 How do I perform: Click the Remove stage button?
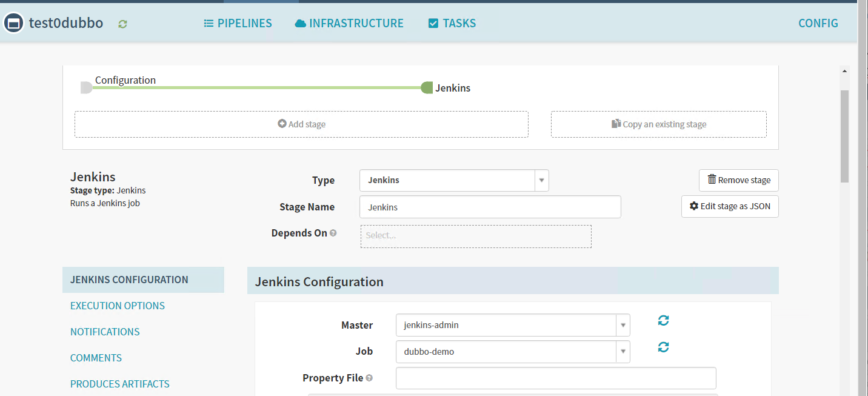tap(738, 180)
